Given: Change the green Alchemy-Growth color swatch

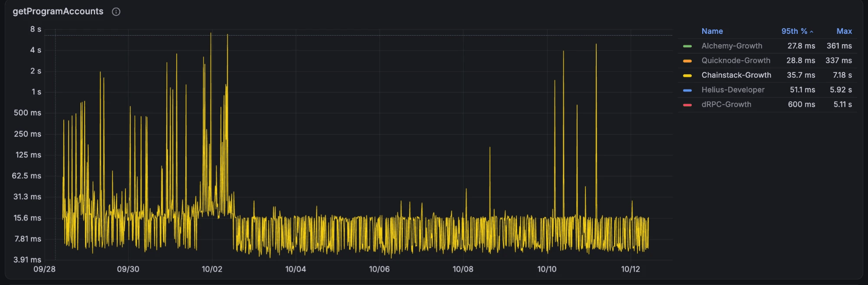Looking at the screenshot, I should (687, 46).
